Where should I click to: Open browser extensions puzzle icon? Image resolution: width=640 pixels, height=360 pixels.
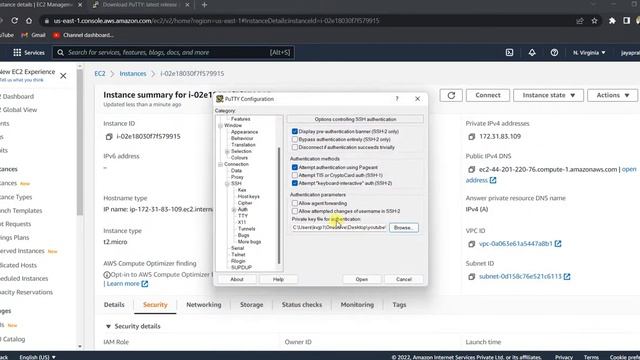[612, 20]
